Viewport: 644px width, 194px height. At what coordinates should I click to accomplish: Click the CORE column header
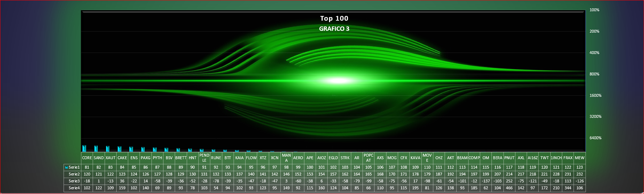[87, 158]
